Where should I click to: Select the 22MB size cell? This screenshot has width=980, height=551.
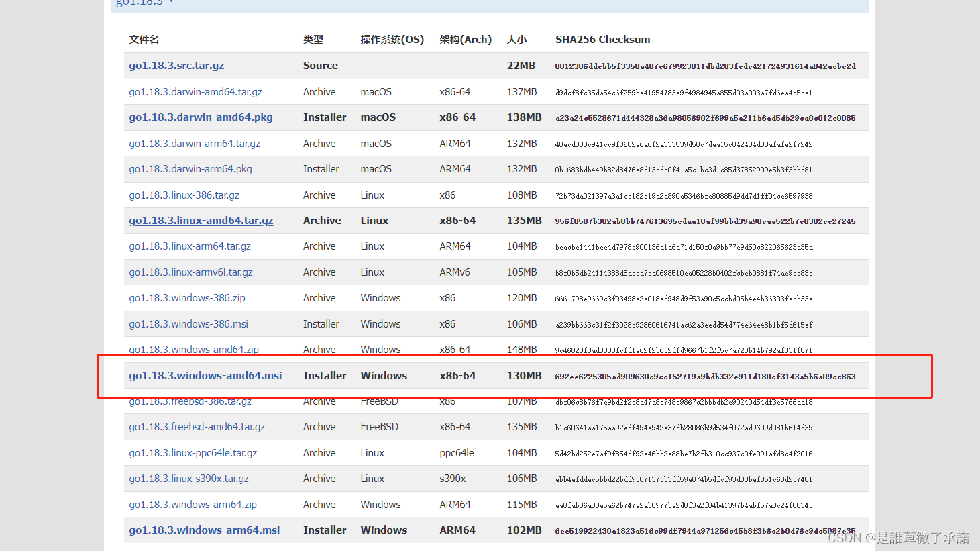521,66
